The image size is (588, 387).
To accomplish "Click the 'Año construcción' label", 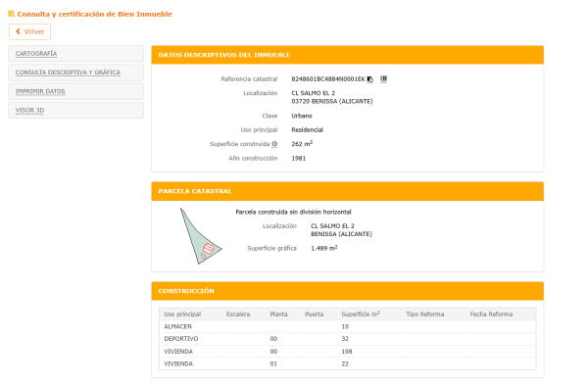I will 253,159.
